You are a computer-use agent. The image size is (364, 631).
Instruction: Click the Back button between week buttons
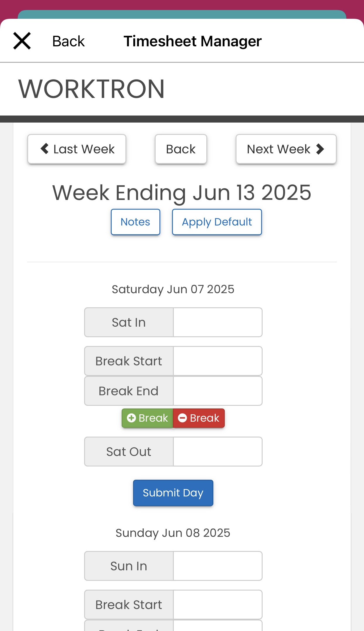181,149
